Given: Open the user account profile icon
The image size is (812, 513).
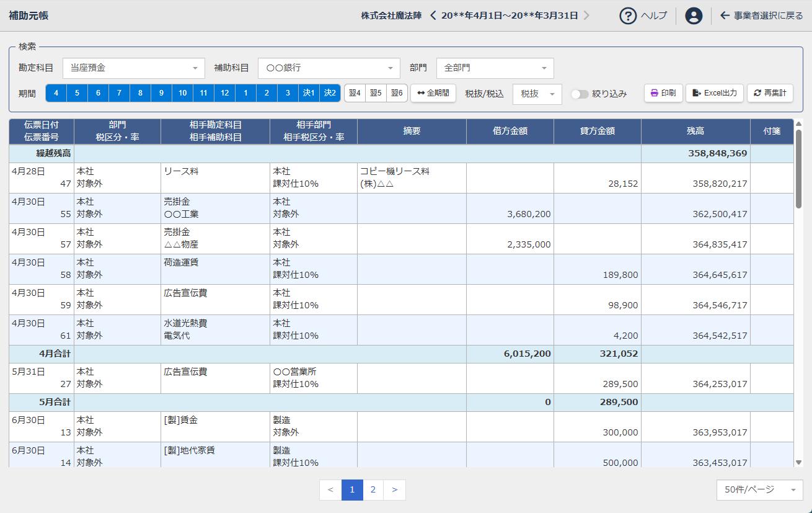Looking at the screenshot, I should coord(694,16).
